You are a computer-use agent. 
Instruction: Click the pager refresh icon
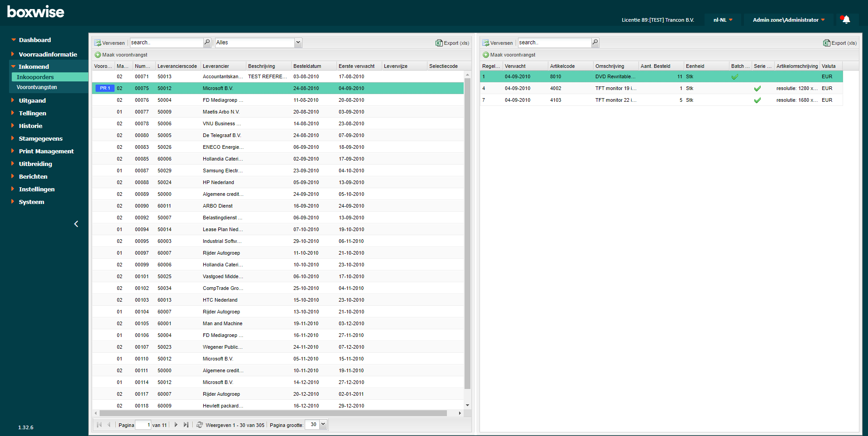tap(200, 425)
